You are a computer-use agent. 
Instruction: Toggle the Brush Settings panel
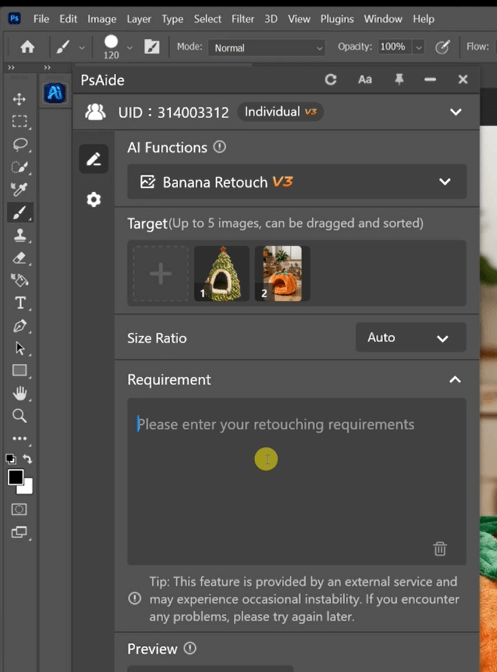click(x=152, y=47)
